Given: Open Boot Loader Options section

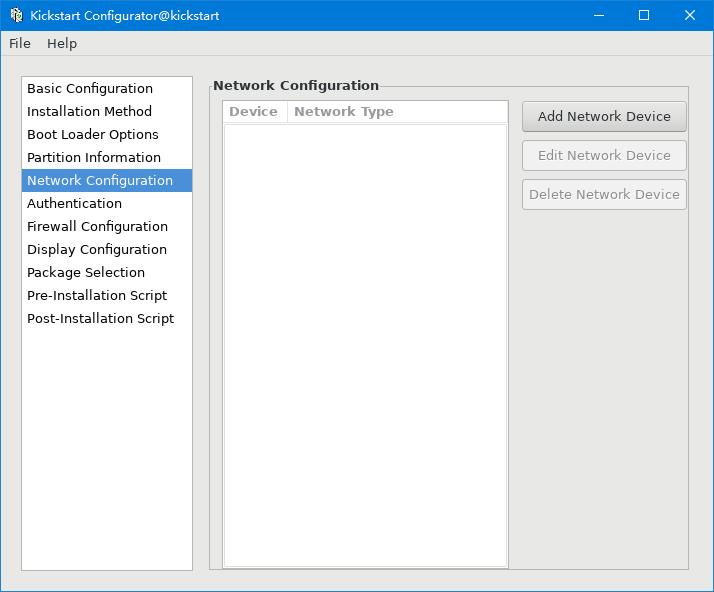Looking at the screenshot, I should click(107, 134).
